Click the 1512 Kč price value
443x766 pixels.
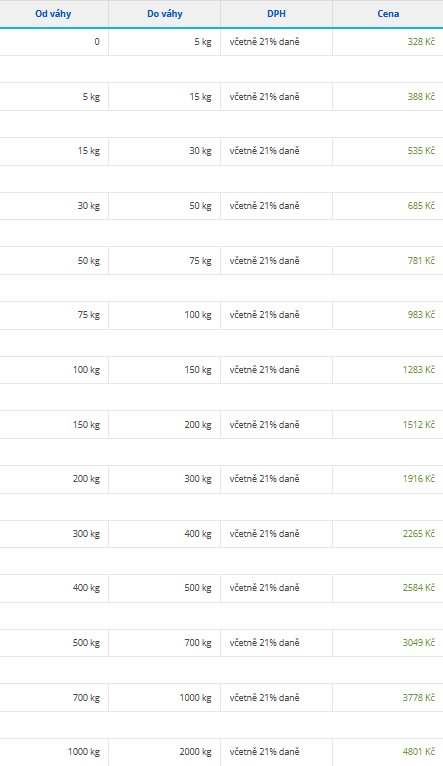(419, 425)
